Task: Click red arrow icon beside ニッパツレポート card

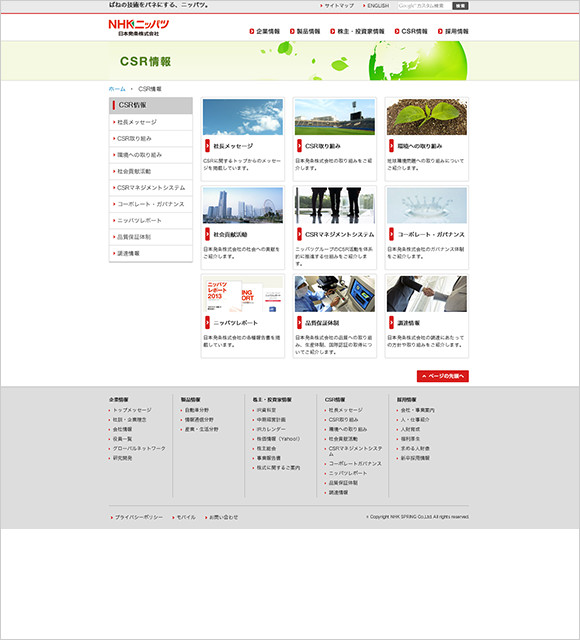Action: click(x=207, y=322)
